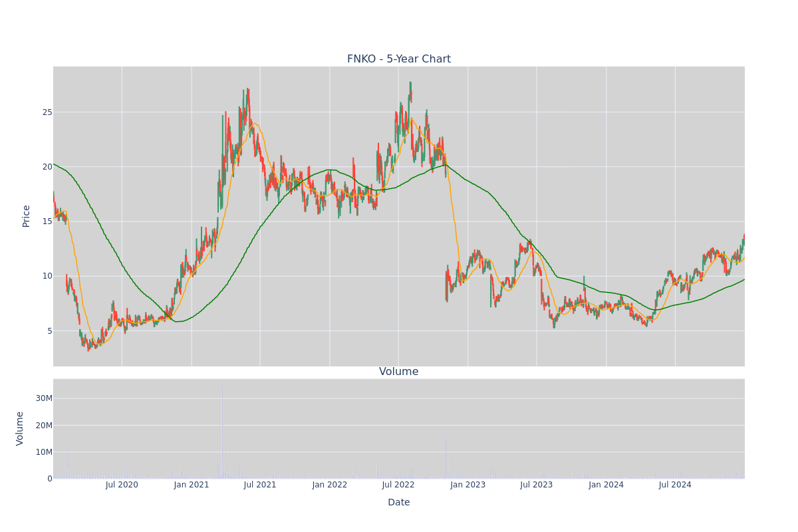Select the "Jan 2024" date tick
The height and width of the screenshot is (532, 798).
606,485
